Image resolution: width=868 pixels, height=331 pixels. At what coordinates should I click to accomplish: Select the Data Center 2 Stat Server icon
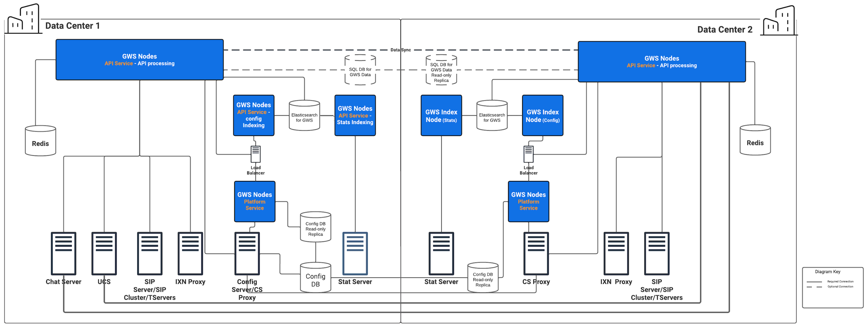(441, 253)
